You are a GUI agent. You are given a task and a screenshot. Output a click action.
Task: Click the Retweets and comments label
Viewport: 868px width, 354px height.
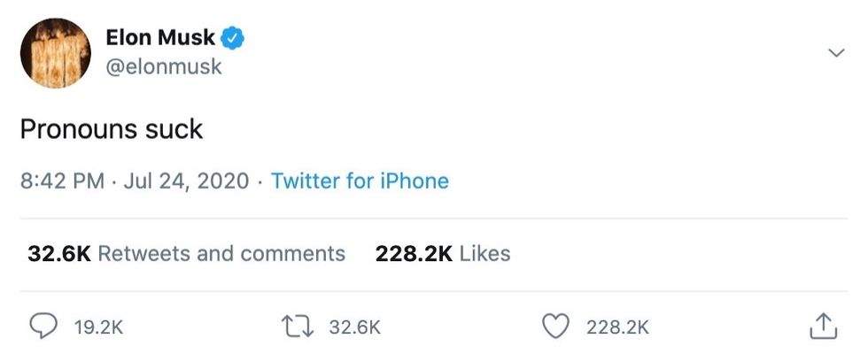tap(221, 254)
